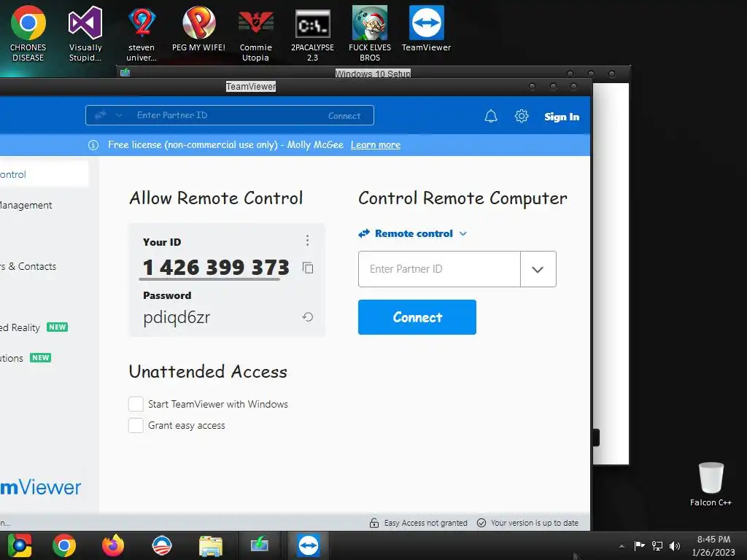The height and width of the screenshot is (560, 747).
Task: Click the action center flag tray icon
Action: pos(639,545)
